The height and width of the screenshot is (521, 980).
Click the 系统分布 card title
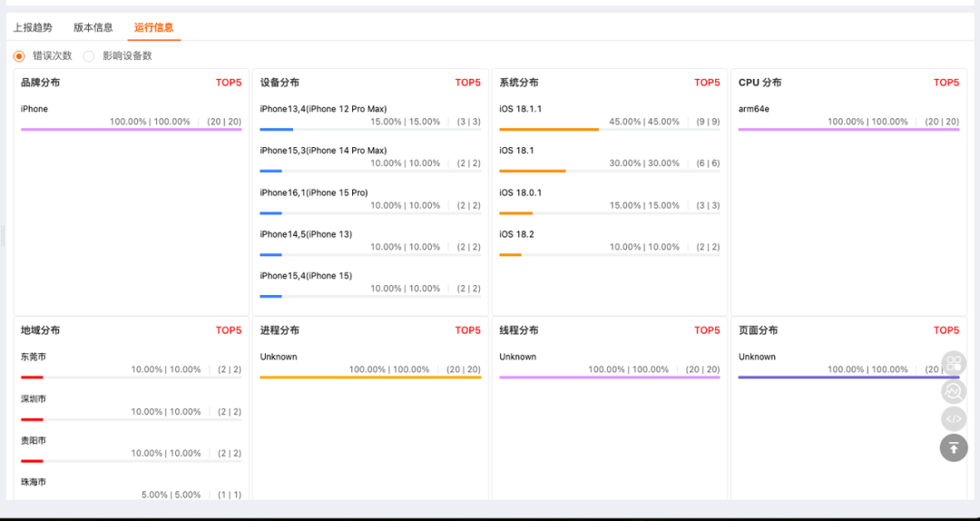(519, 83)
